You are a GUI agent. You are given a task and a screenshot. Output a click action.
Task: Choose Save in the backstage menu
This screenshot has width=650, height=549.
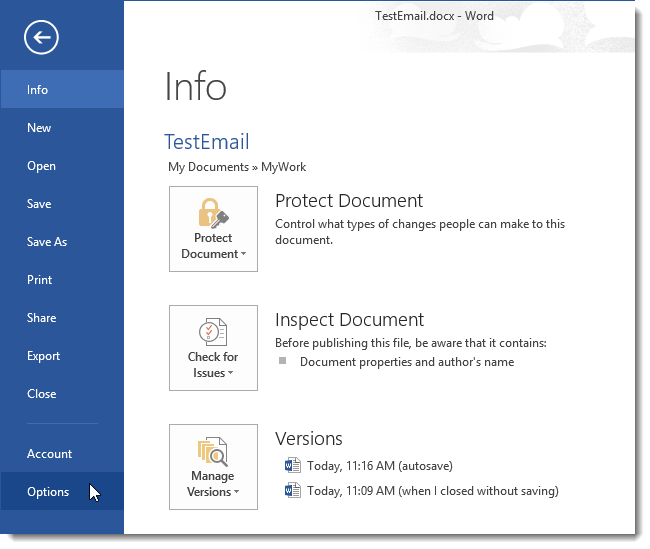39,204
